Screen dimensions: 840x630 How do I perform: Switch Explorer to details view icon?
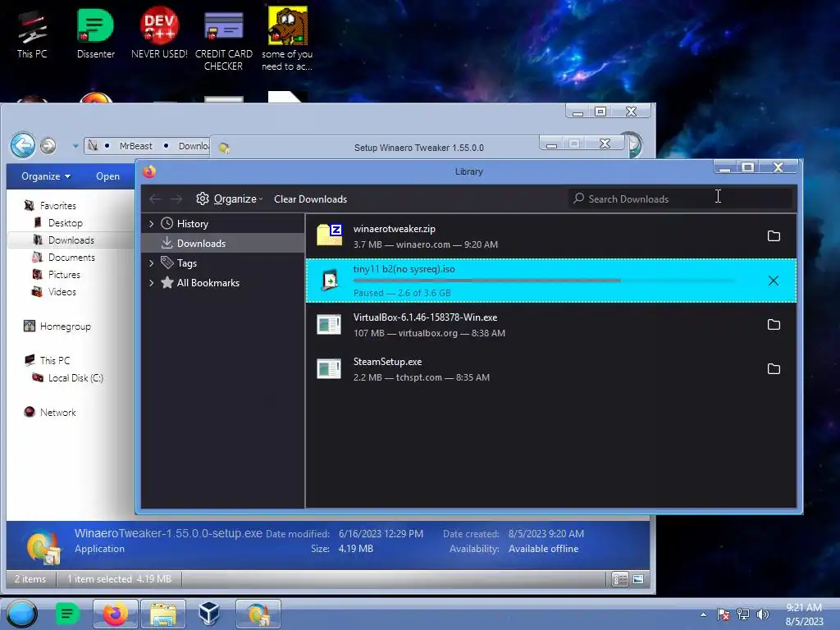pyautogui.click(x=620, y=579)
